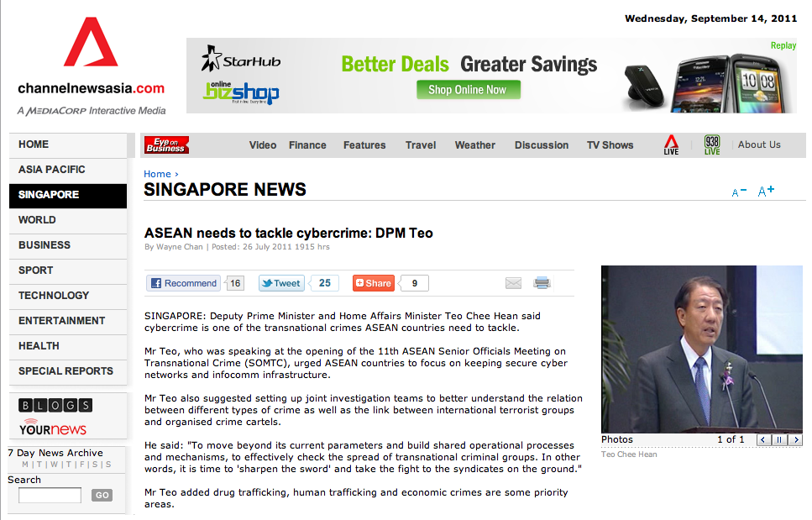
Task: Pause the photo slideshow
Action: click(779, 439)
